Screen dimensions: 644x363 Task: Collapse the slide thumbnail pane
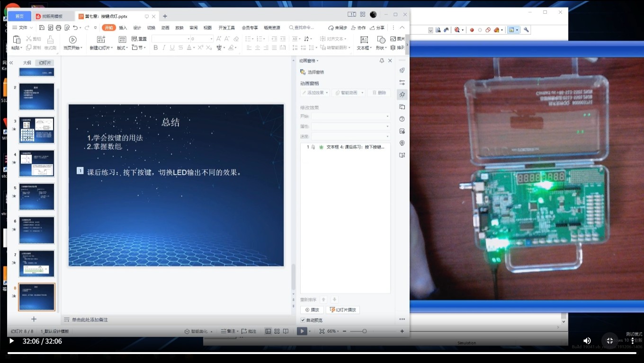click(x=11, y=62)
